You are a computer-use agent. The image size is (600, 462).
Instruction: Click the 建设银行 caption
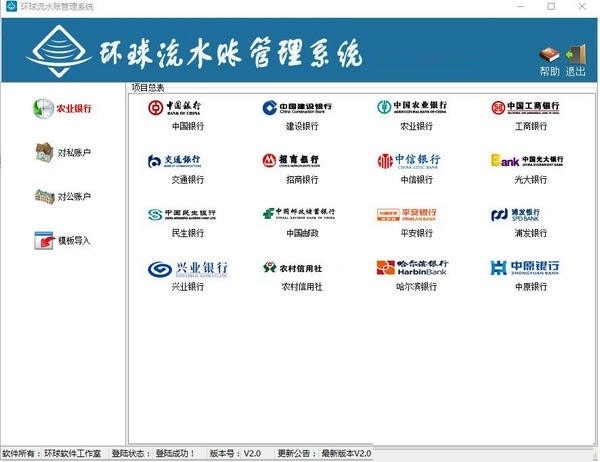(302, 126)
